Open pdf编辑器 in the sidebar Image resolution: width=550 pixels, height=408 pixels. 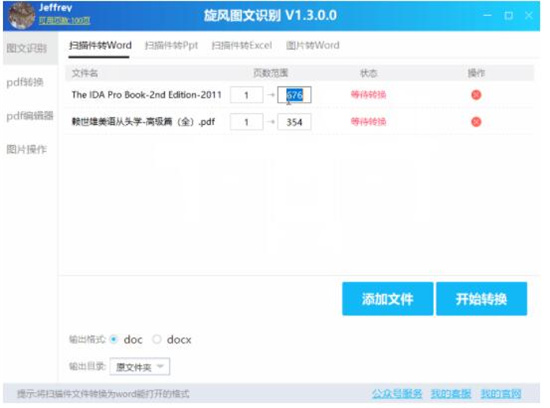[30, 116]
